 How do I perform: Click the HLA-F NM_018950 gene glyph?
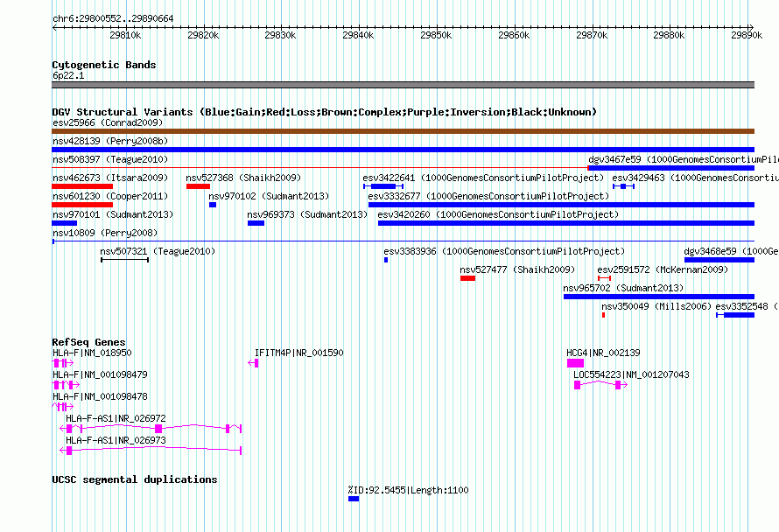(x=63, y=363)
